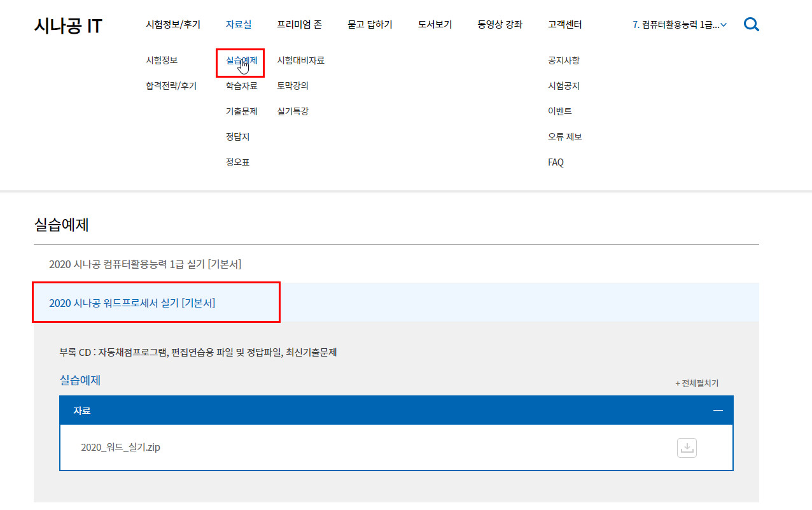Open the 자료실 top menu
The height and width of the screenshot is (510, 812).
239,25
